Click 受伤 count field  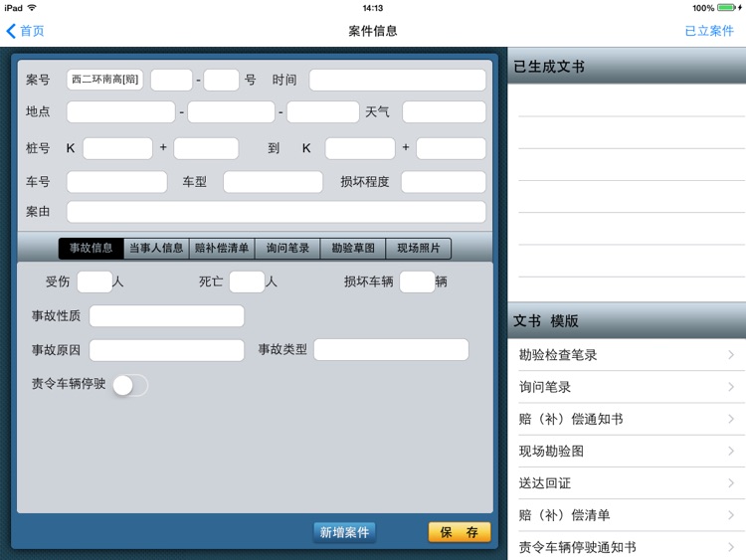[x=94, y=281]
